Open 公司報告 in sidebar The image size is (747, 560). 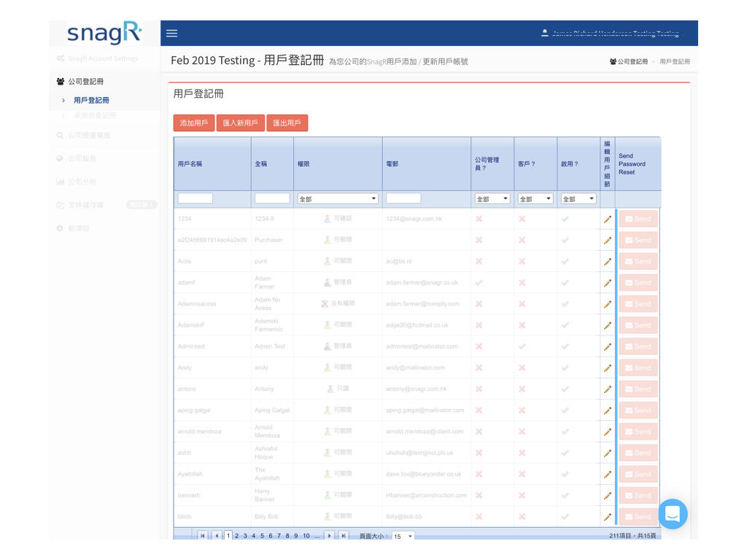click(x=82, y=158)
